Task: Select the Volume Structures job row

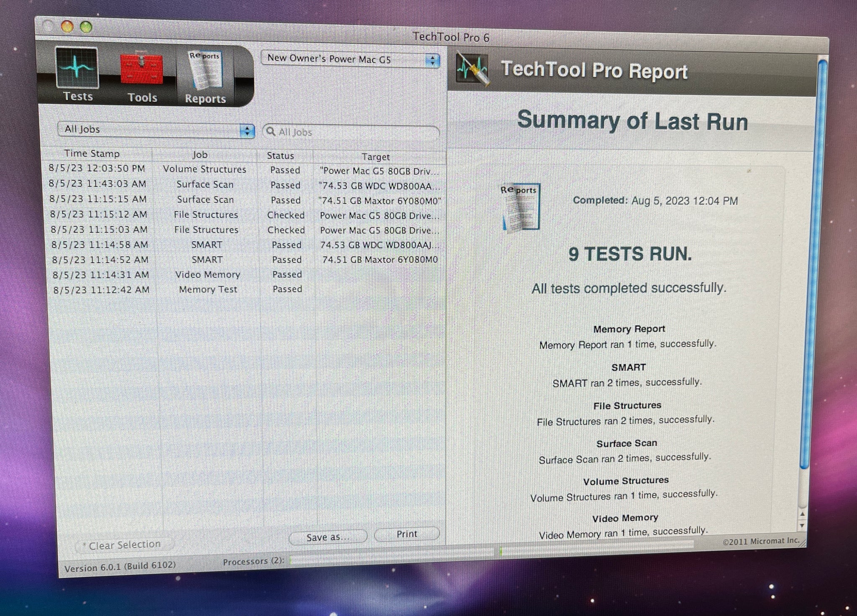Action: (245, 170)
